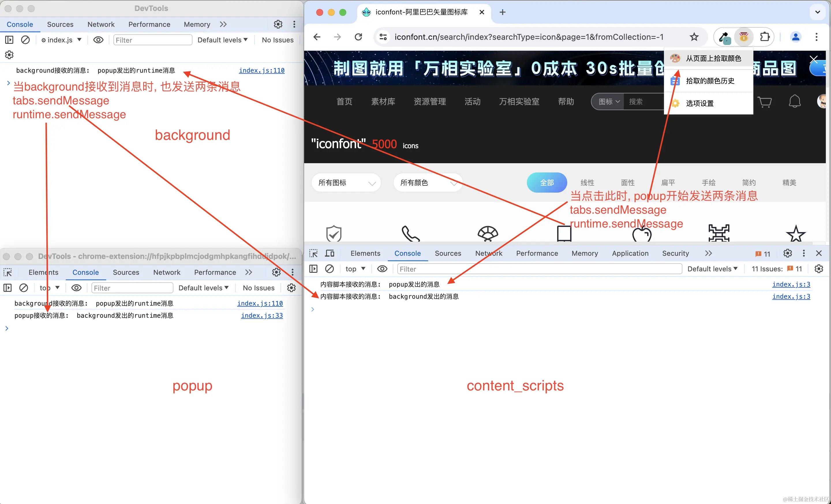Go back in Chrome browser
This screenshot has height=504, width=831.
pyautogui.click(x=317, y=37)
